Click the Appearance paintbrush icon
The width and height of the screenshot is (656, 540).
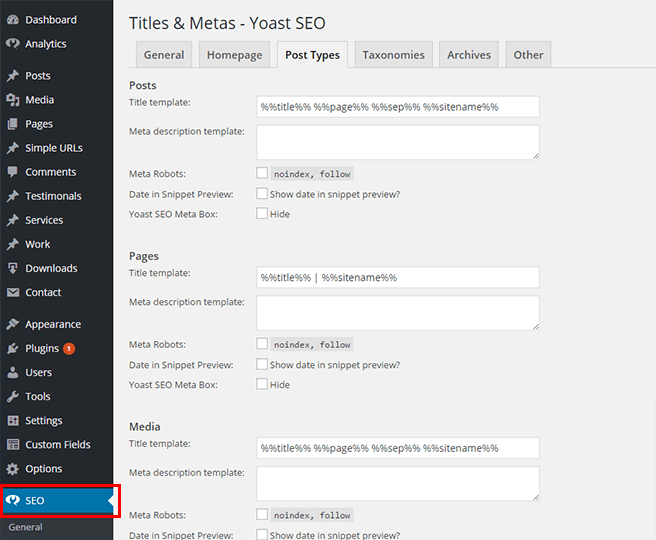tap(13, 324)
